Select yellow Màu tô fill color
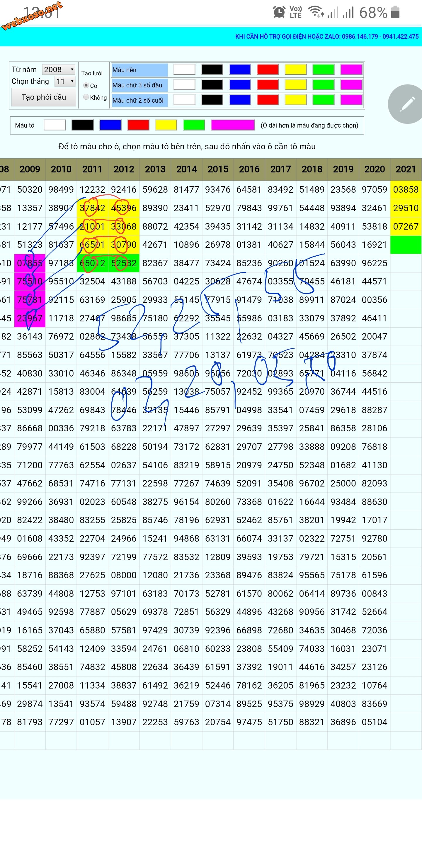Image resolution: width=422 pixels, height=868 pixels. tap(166, 125)
